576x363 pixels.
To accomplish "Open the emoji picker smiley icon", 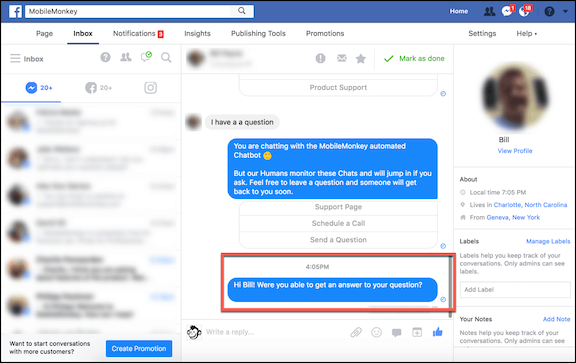I will [376, 333].
